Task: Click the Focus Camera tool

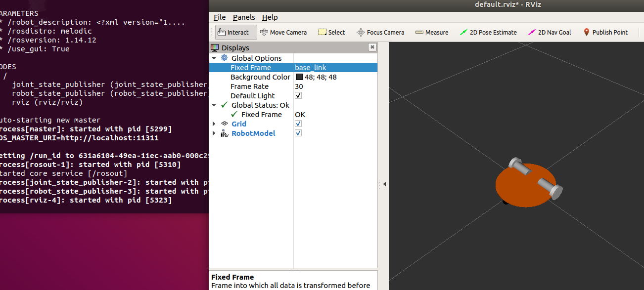Action: pos(380,32)
